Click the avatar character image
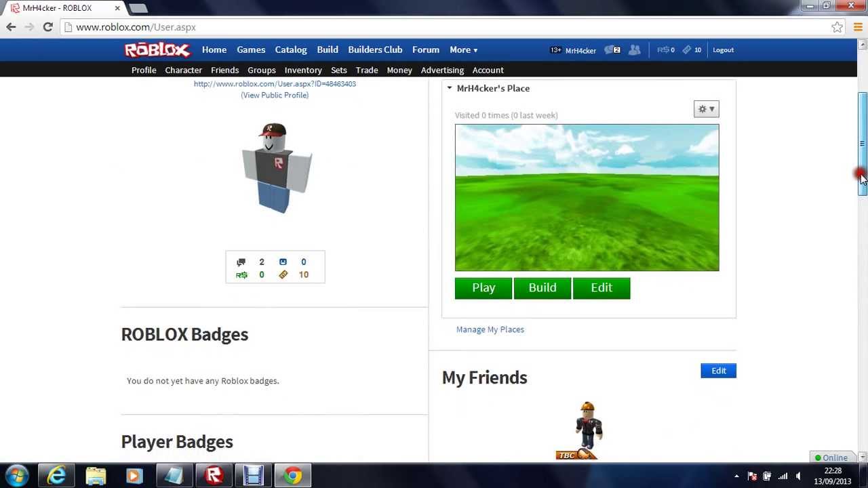868x488 pixels. click(x=277, y=168)
